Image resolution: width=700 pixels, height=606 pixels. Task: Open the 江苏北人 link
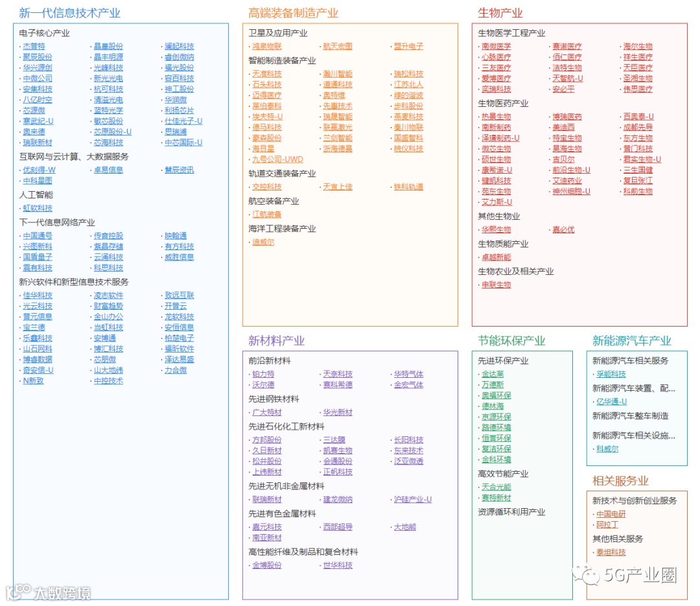(408, 85)
